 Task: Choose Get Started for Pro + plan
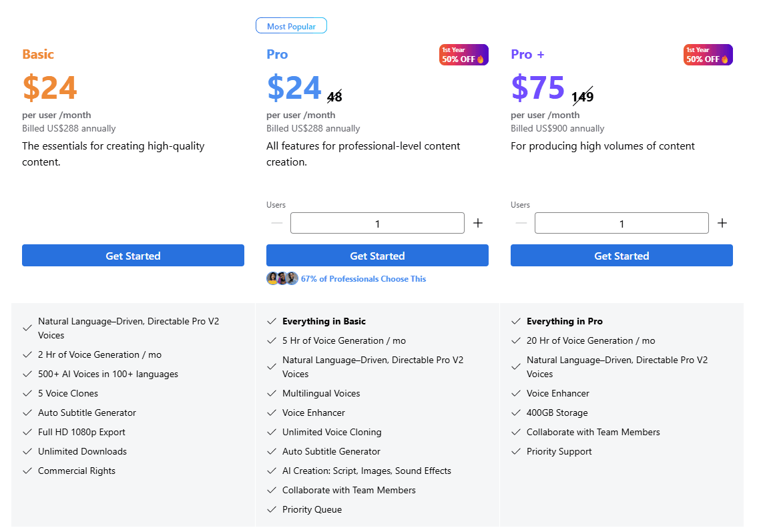click(621, 256)
